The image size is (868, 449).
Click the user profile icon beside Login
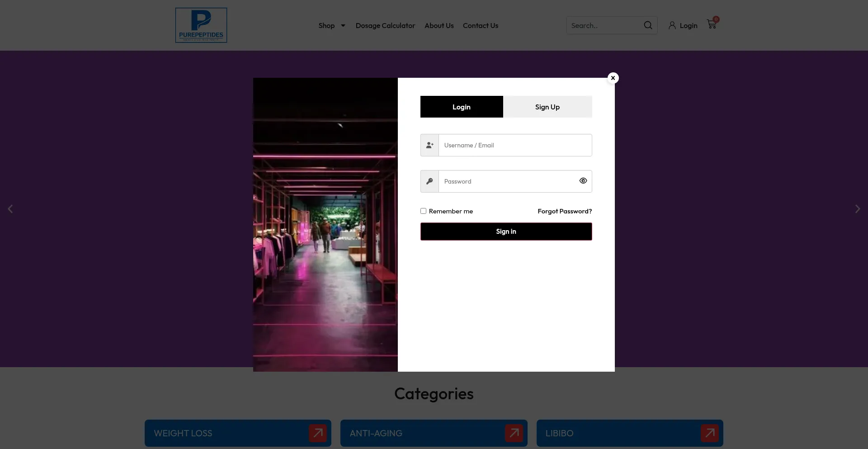(x=672, y=25)
